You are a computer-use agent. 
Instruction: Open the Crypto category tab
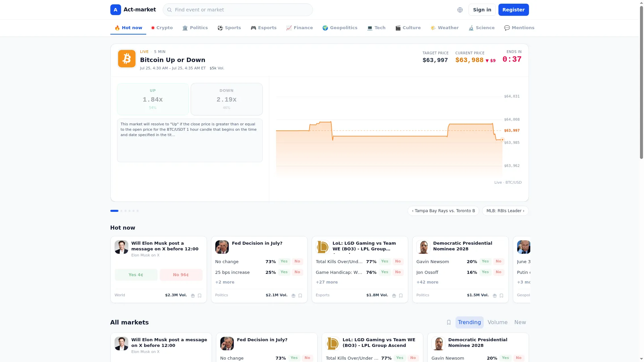[162, 28]
